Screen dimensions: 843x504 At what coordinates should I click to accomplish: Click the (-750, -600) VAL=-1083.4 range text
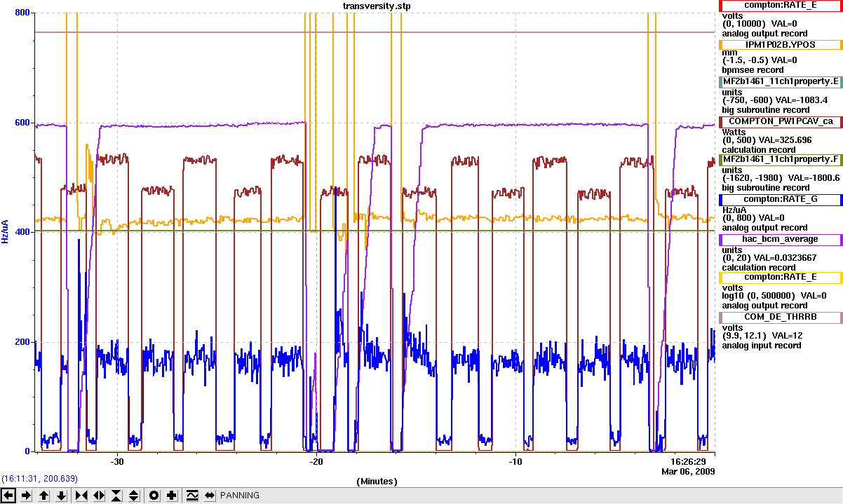point(775,100)
